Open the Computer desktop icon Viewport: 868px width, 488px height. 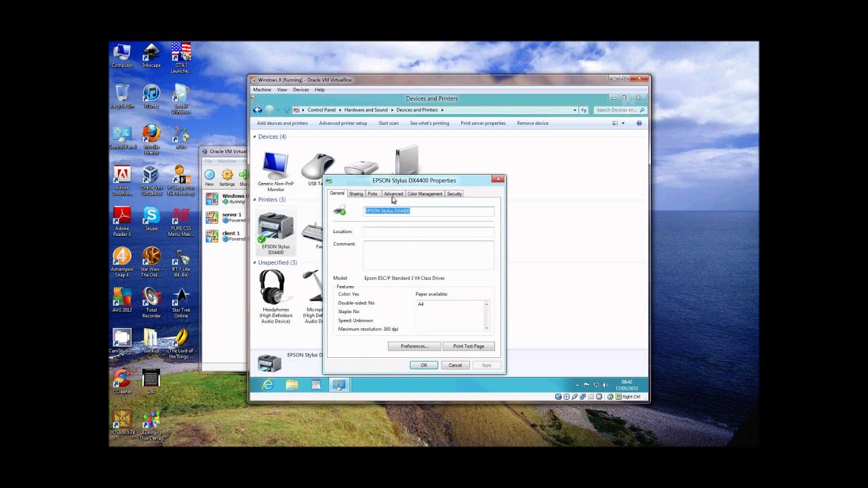tap(122, 56)
